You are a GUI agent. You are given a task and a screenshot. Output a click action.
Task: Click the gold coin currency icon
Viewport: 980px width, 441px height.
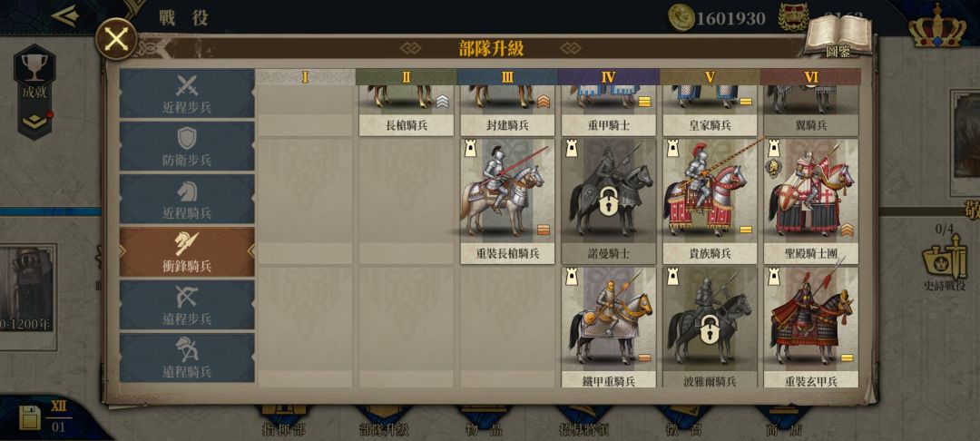tap(681, 17)
